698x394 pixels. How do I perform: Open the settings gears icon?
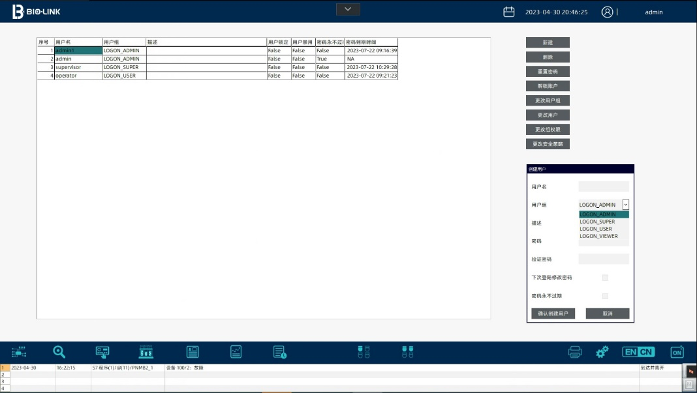coord(602,352)
